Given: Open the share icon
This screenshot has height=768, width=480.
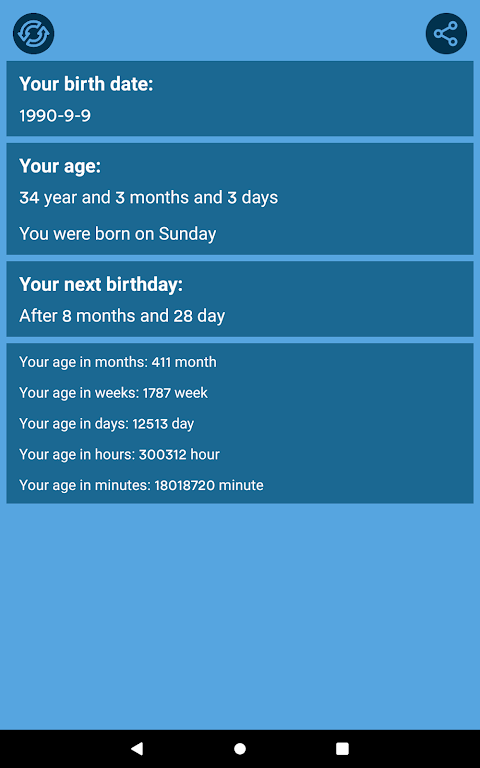Looking at the screenshot, I should pyautogui.click(x=446, y=33).
